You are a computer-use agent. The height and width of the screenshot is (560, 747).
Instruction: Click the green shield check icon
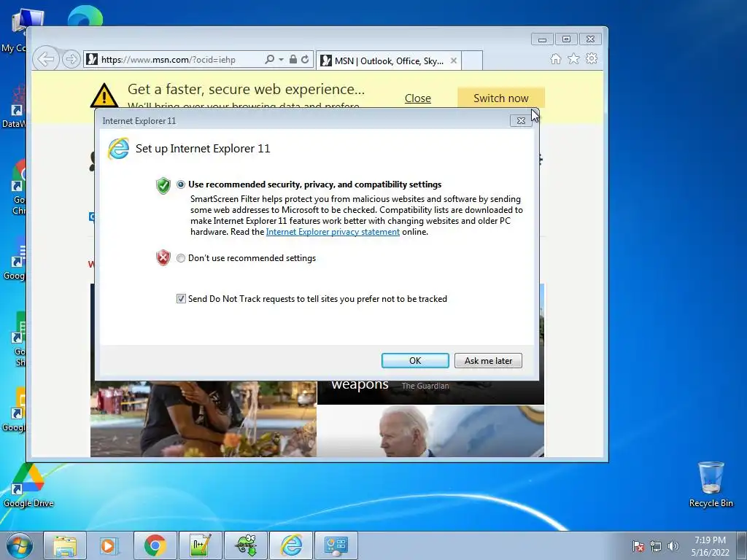coord(163,185)
